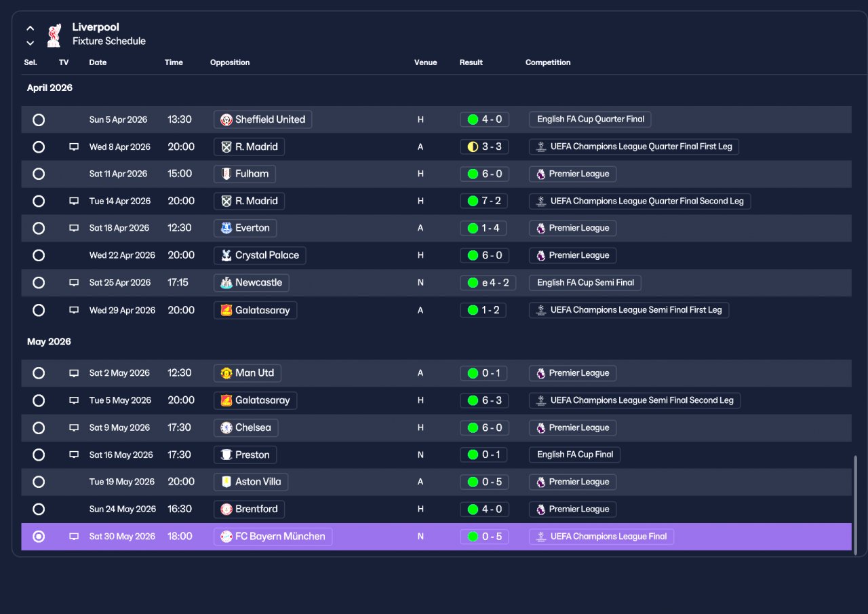Open the Aston Villa opposition button

[251, 482]
